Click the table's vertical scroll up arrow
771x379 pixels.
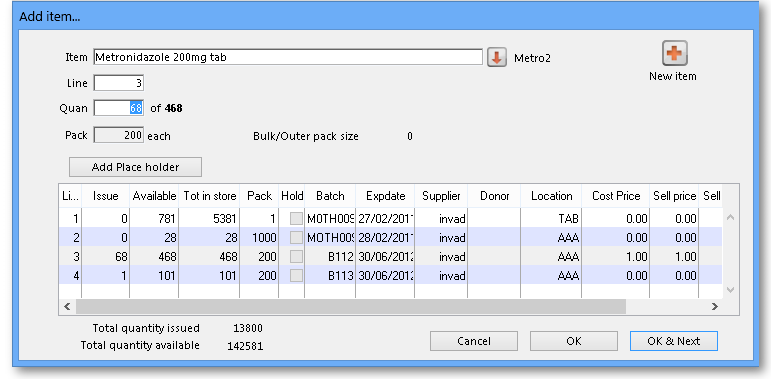click(730, 217)
